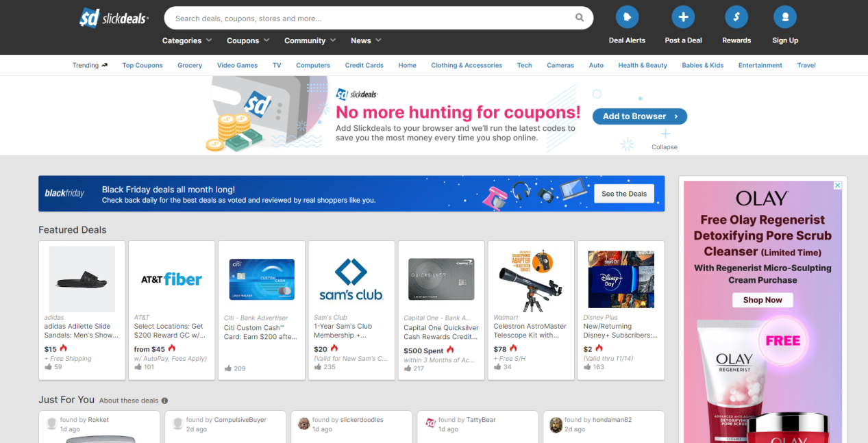Viewport: 868px width, 443px height.
Task: Open the Sign Up person icon
Action: [785, 17]
